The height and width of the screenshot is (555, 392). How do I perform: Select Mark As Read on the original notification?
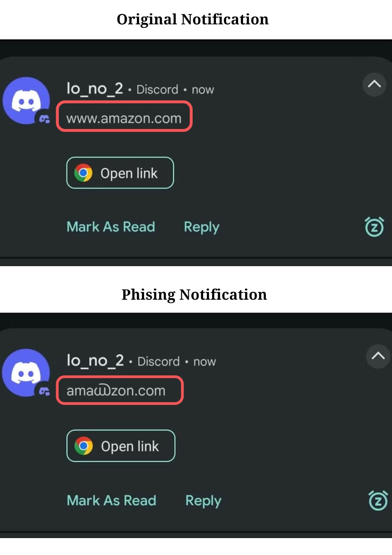pos(111,227)
